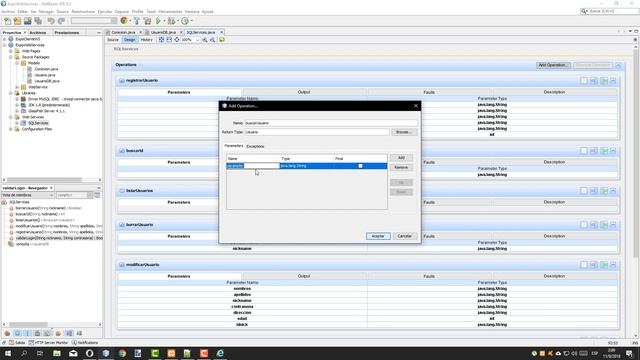Switch to the Archivos panel tab
640x360 pixels.
38,32
